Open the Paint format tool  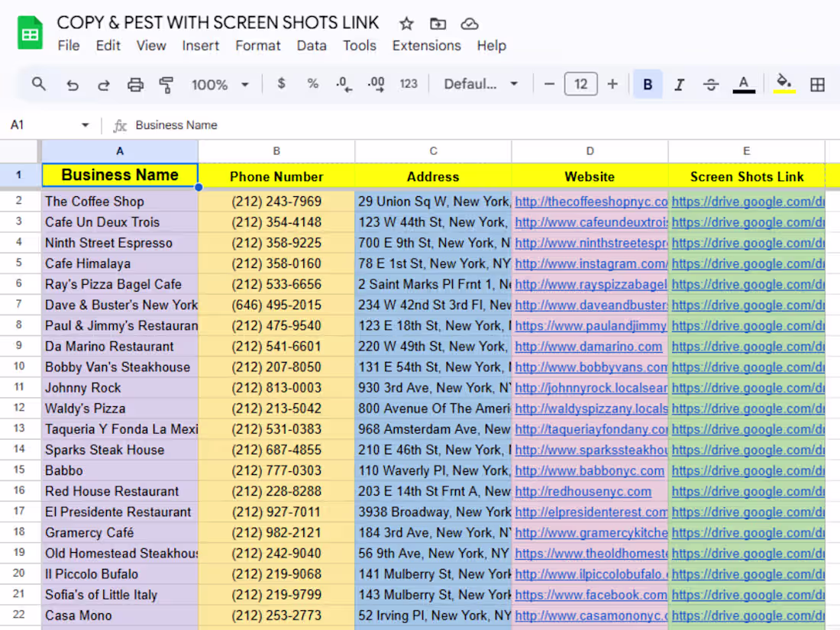point(166,84)
